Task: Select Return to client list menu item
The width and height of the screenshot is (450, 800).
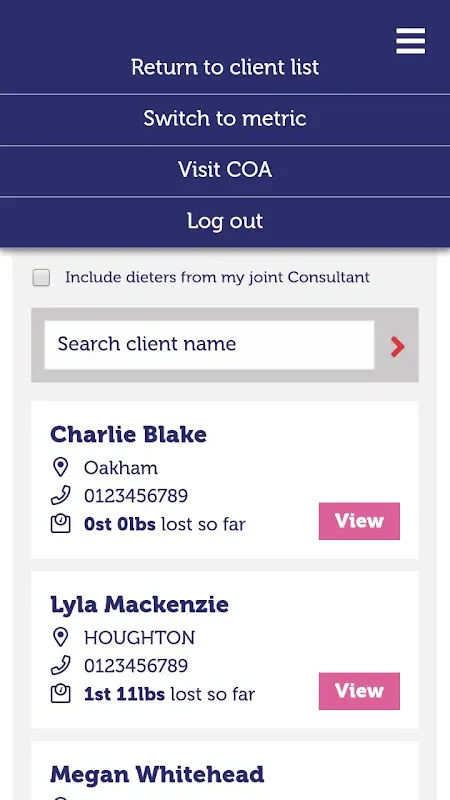Action: click(225, 67)
